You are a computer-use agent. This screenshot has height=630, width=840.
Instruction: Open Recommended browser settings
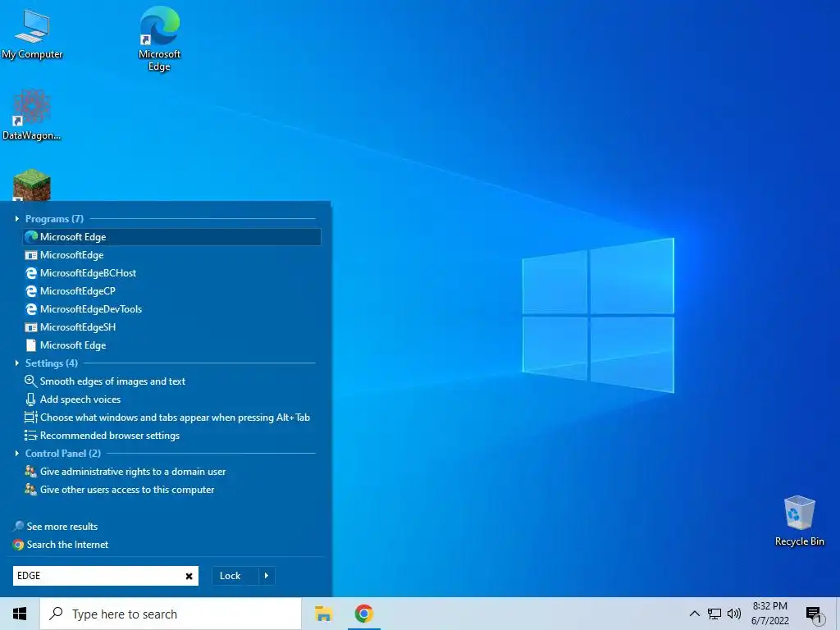point(172,436)
